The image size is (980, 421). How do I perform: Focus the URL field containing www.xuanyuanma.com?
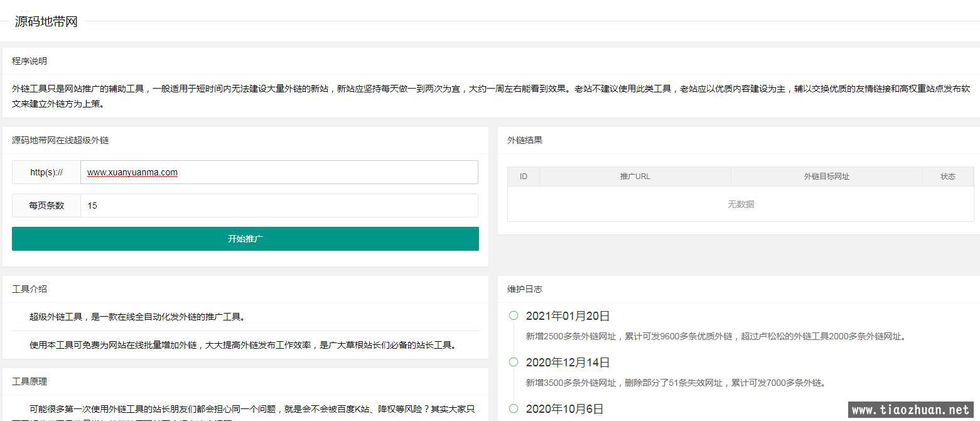[x=279, y=172]
